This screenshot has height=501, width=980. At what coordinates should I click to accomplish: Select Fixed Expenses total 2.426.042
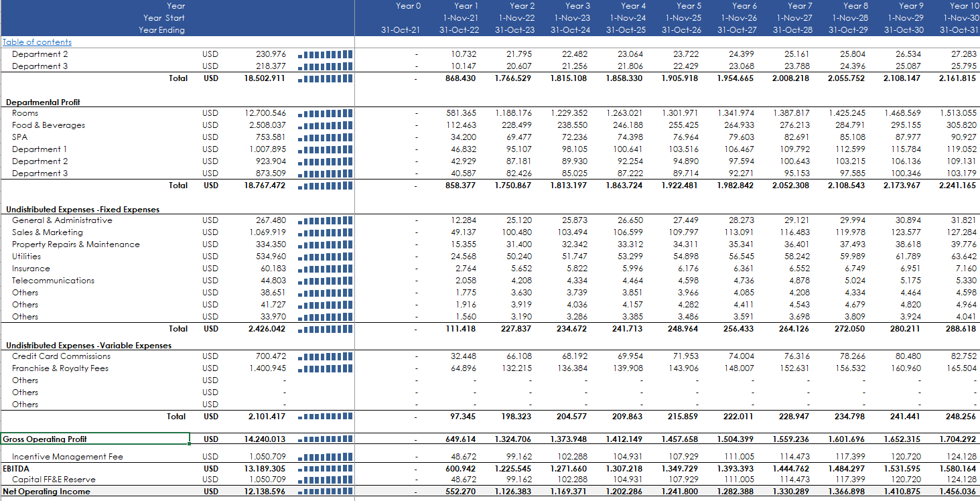click(268, 329)
